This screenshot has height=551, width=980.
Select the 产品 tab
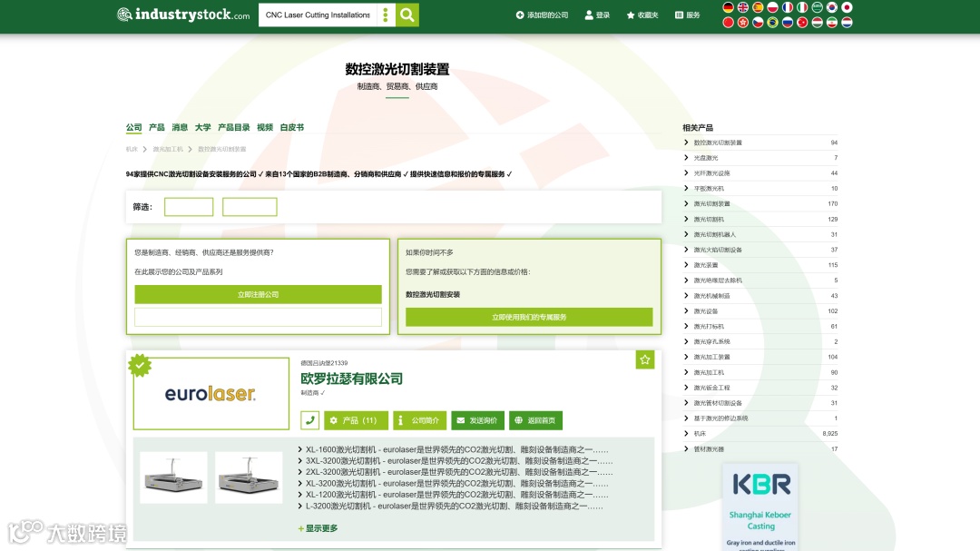157,127
